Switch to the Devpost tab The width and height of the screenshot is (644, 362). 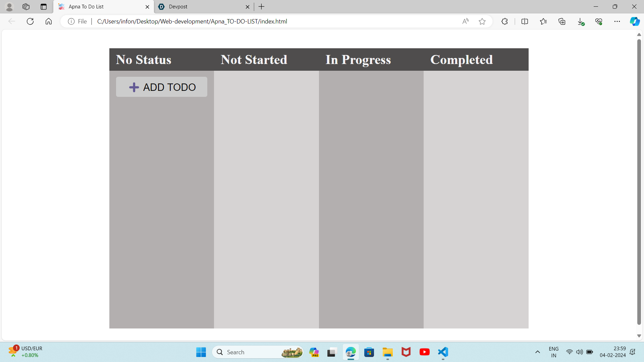pos(201,7)
